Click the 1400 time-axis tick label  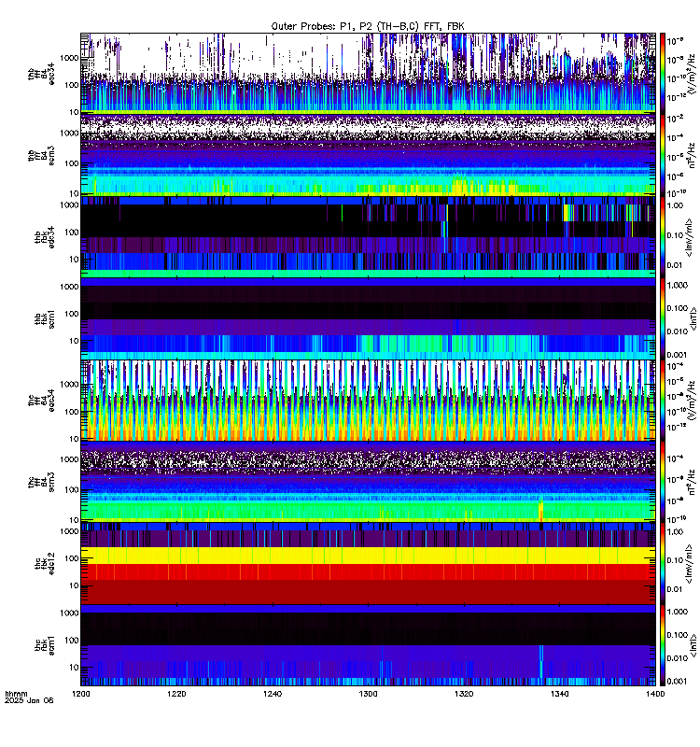(x=655, y=694)
